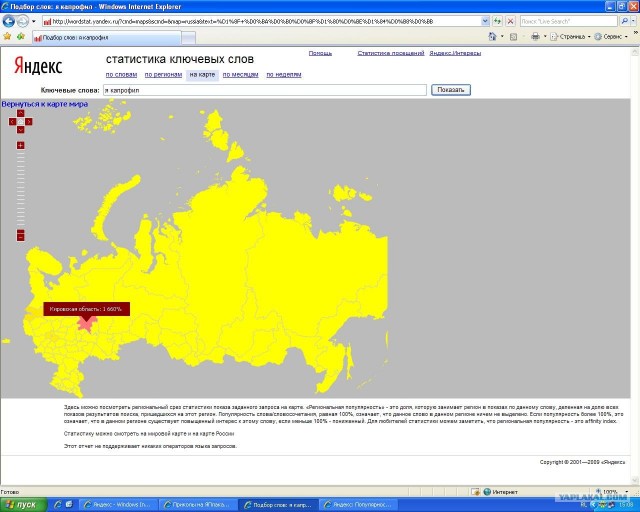Click the map zoom level slider track
The image size is (640, 512).
click(x=20, y=189)
